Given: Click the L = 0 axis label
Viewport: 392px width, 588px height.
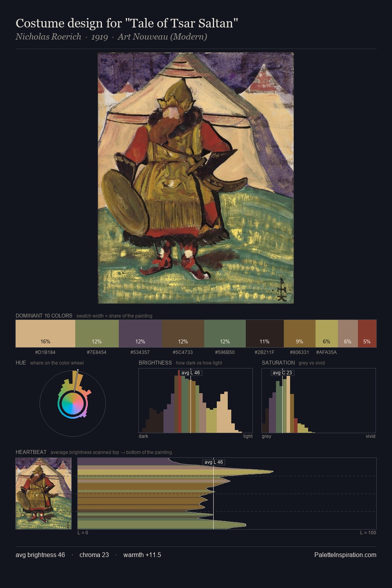Looking at the screenshot, I should [83, 533].
